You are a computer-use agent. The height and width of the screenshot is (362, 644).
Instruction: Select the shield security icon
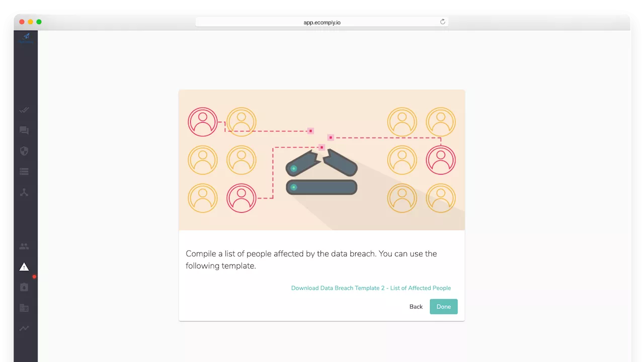pyautogui.click(x=24, y=151)
